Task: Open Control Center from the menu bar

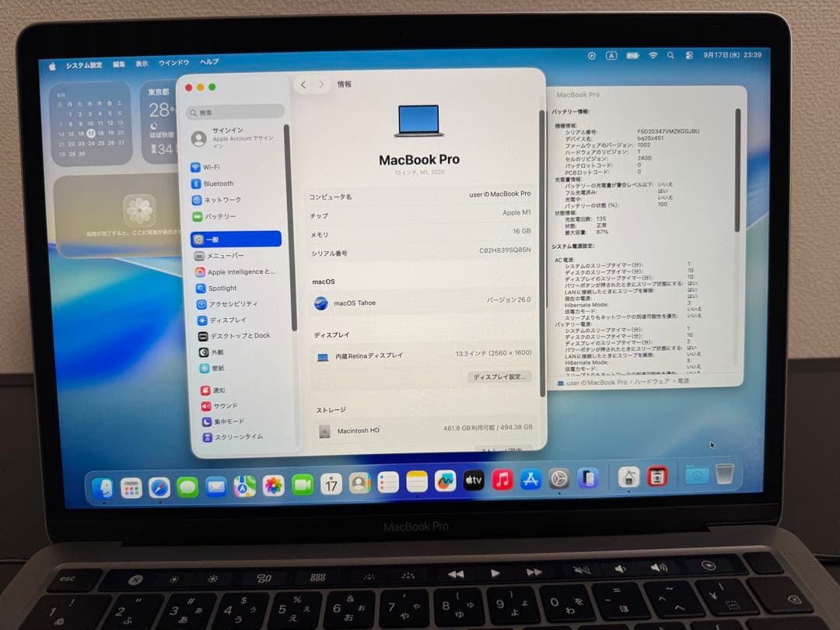Action: click(688, 55)
